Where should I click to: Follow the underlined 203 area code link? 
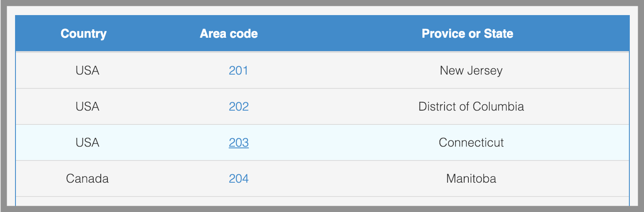(238, 143)
